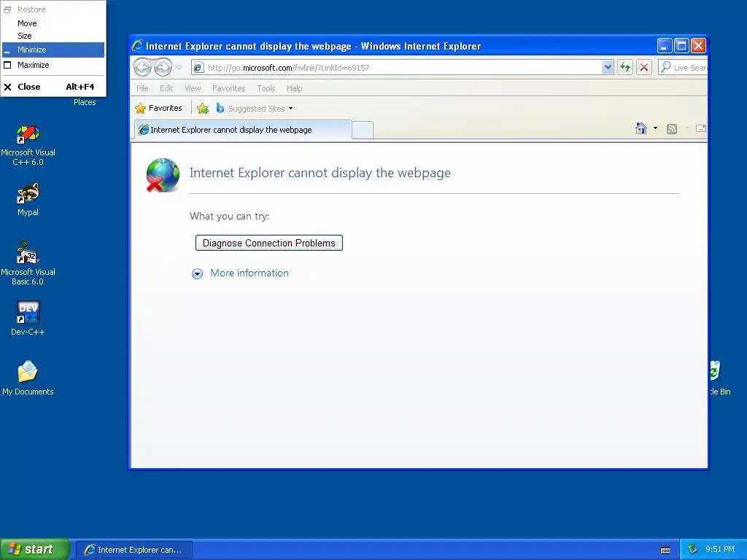Click the Suggested Sites Bing icon
The width and height of the screenshot is (747, 560).
(220, 108)
